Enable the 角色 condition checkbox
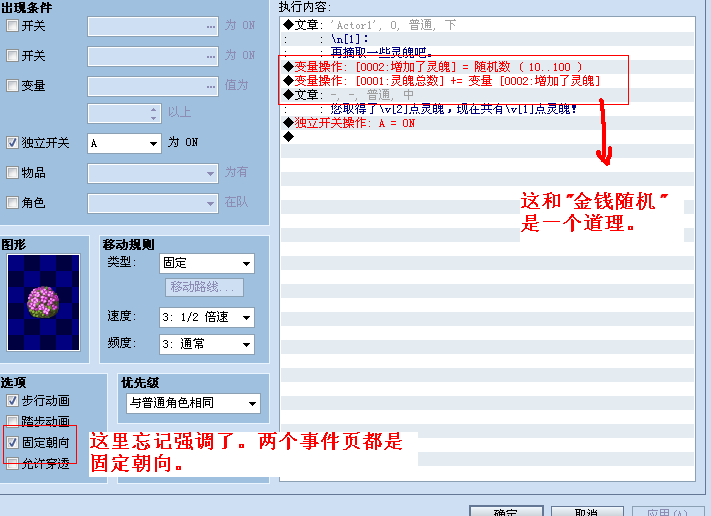 (x=12, y=203)
